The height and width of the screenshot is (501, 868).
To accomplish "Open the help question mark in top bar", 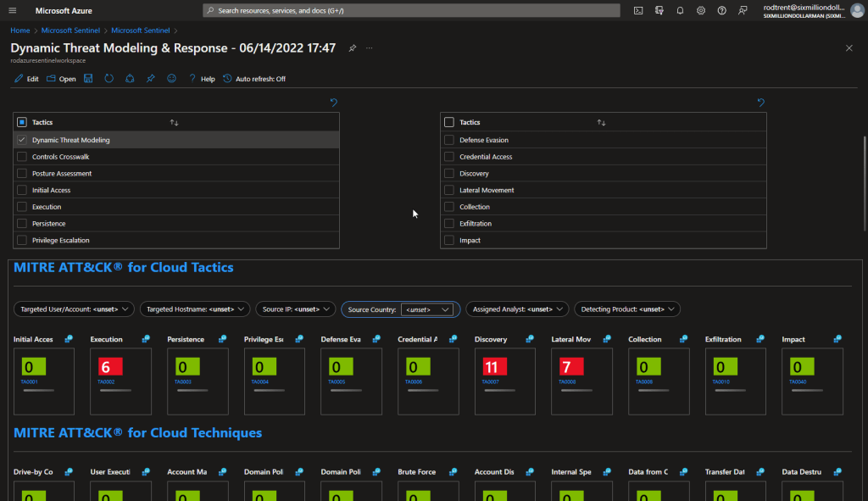I will point(722,10).
